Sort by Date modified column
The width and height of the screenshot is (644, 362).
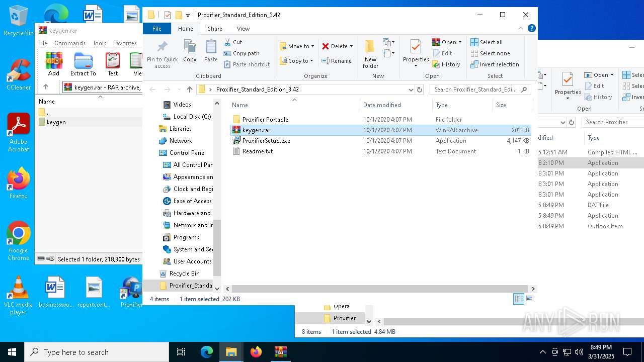(x=396, y=105)
